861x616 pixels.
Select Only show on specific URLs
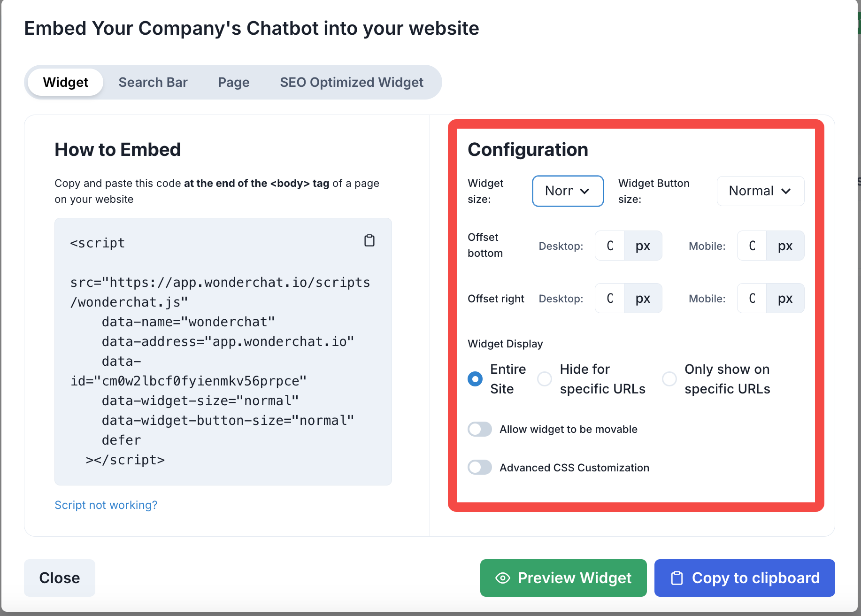tap(669, 379)
